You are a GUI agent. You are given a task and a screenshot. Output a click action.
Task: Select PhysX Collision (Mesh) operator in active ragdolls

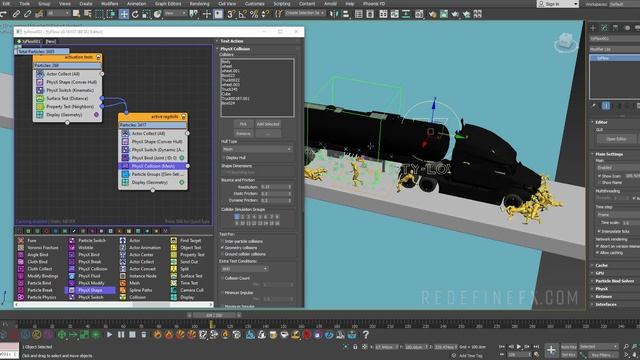(x=153, y=166)
